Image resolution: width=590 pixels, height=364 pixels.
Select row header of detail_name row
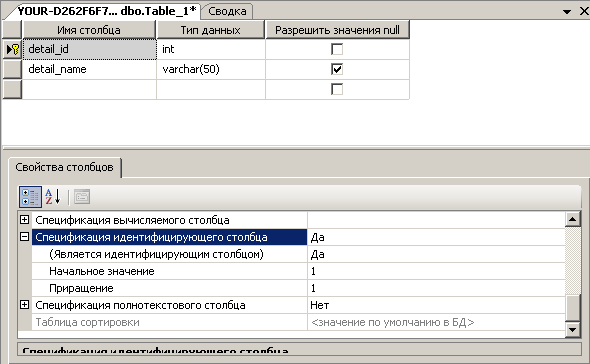(12, 69)
